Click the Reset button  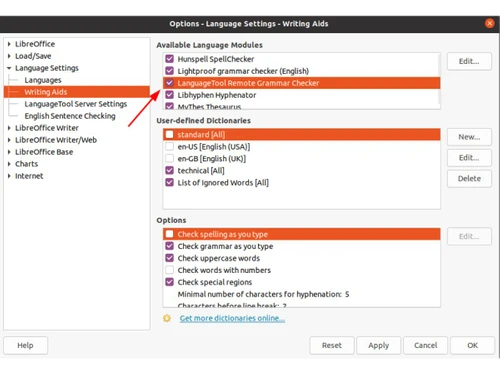tap(332, 345)
